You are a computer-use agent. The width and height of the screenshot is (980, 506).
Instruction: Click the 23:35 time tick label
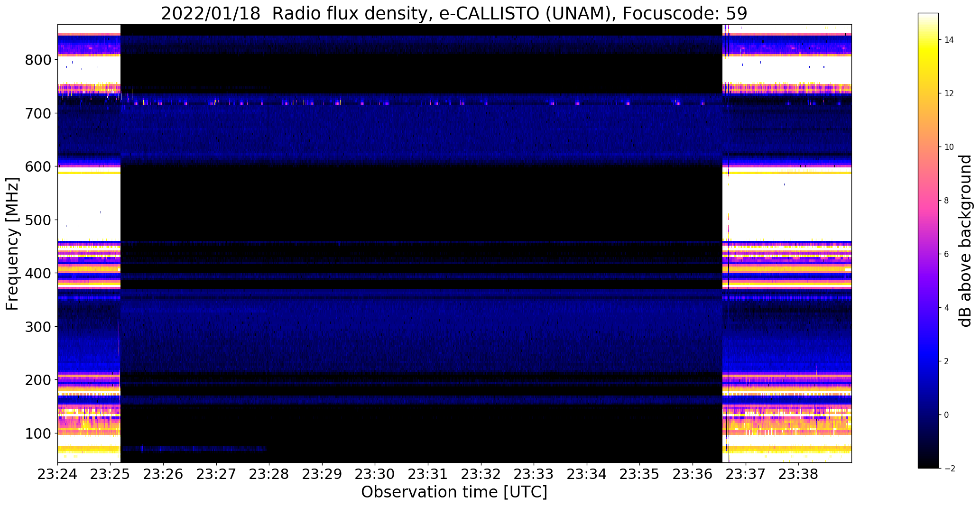click(640, 474)
